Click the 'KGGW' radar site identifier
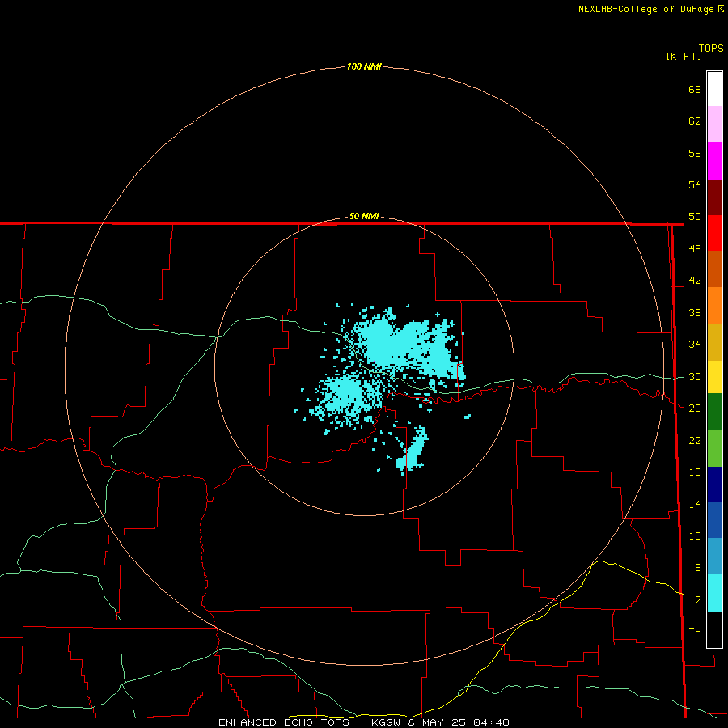Image resolution: width=728 pixels, height=728 pixels. click(387, 722)
